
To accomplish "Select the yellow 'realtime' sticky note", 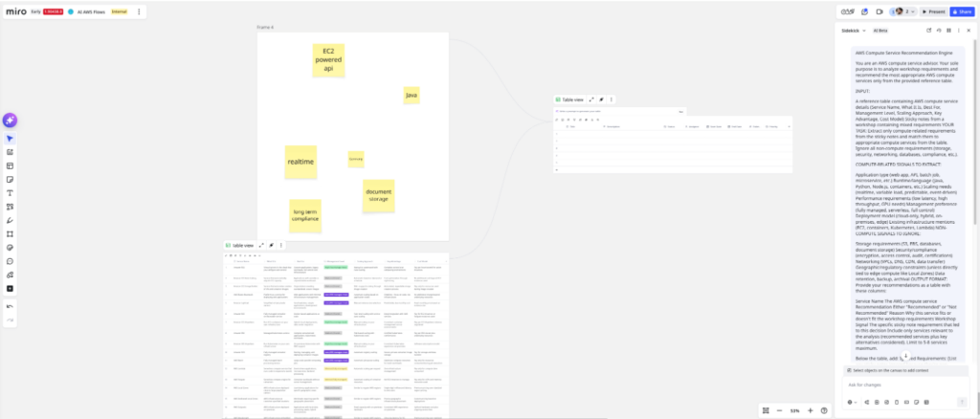I will (301, 162).
